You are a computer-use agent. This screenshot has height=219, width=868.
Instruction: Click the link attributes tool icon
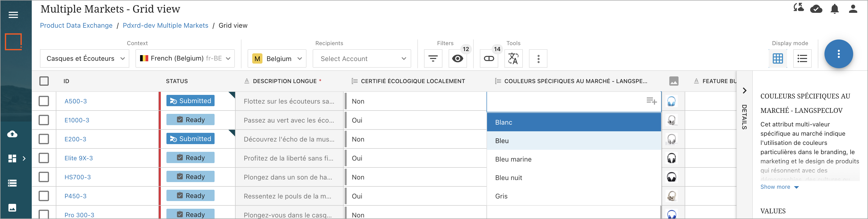click(x=489, y=59)
